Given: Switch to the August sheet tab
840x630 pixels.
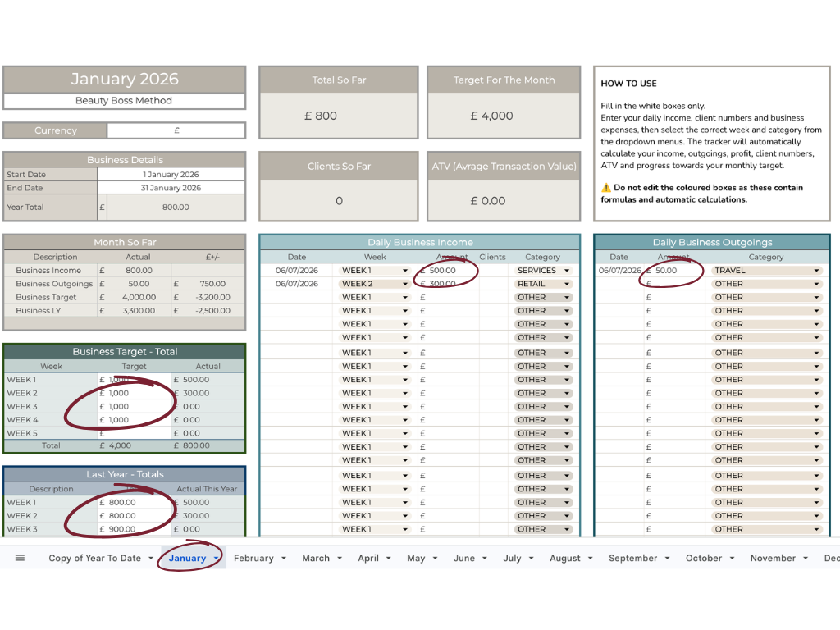Looking at the screenshot, I should click(x=564, y=558).
